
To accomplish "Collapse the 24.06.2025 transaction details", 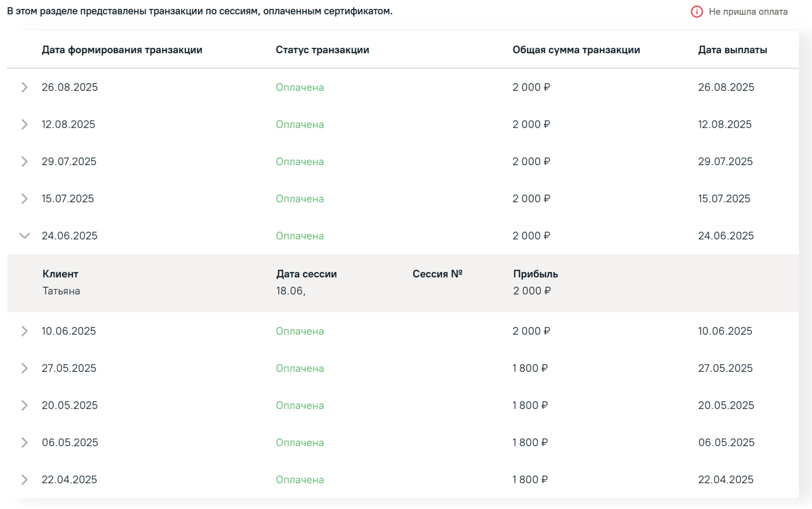I will (24, 236).
